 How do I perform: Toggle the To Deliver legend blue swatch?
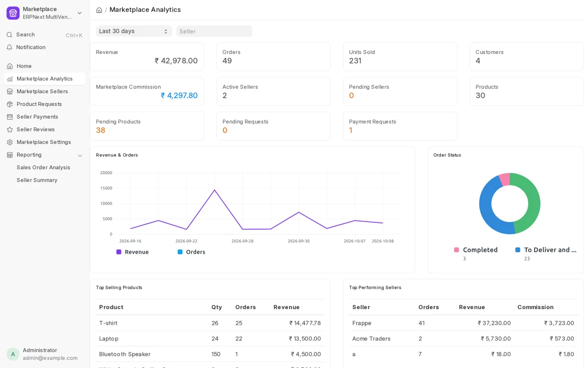coord(517,250)
